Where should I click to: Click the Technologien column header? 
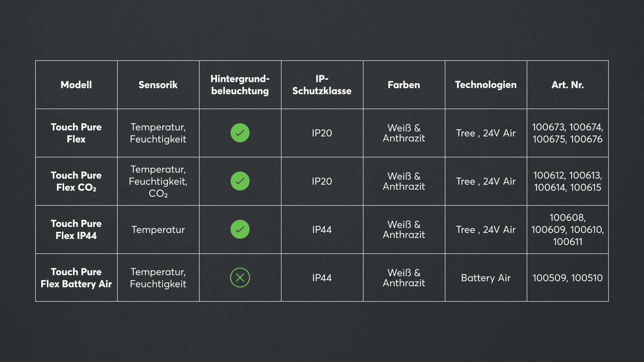(486, 85)
